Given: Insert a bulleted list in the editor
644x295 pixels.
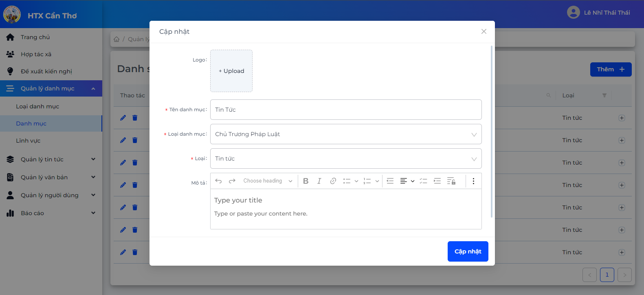Looking at the screenshot, I should 347,181.
